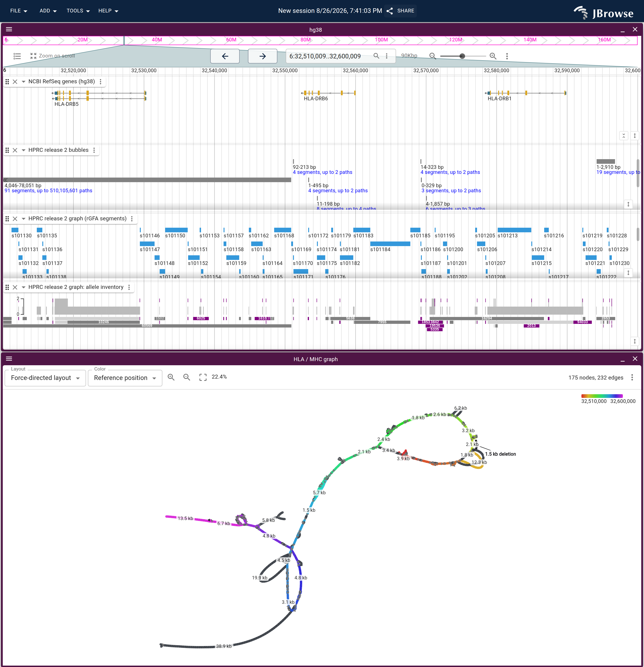Click the rGFA segments track height button
Image resolution: width=644 pixels, height=667 pixels.
click(x=628, y=273)
